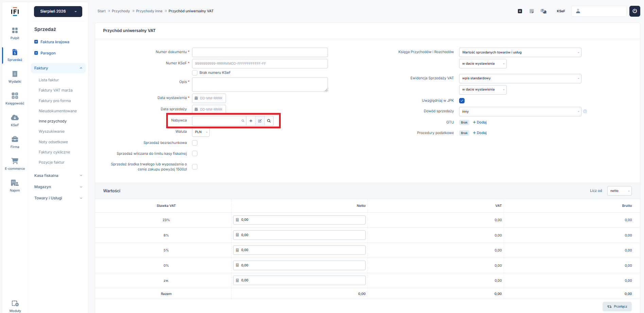The image size is (644, 313).
Task: Open Dowód sprzedaży dropdown
Action: click(x=520, y=112)
